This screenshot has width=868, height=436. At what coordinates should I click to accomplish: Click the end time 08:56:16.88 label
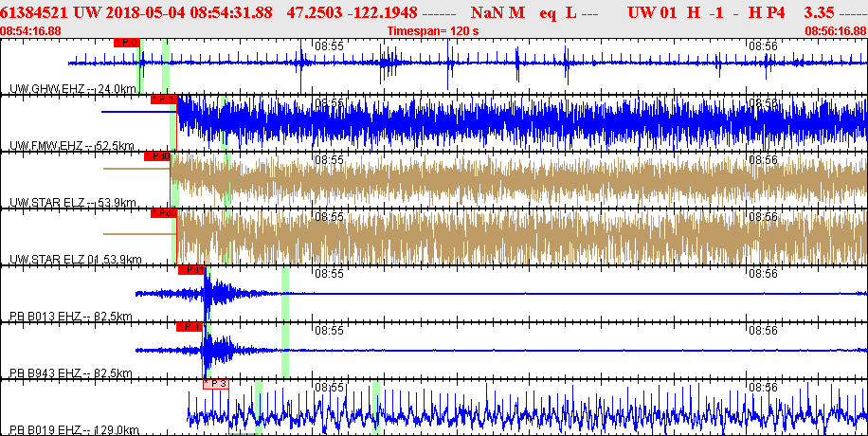click(x=835, y=30)
